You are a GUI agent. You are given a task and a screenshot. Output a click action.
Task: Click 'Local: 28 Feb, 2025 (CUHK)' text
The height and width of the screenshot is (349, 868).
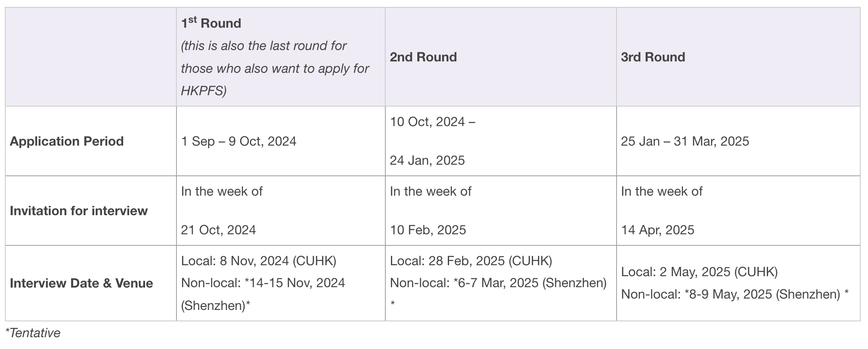click(471, 261)
